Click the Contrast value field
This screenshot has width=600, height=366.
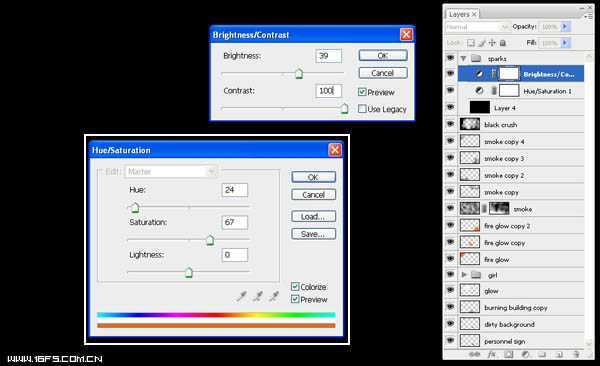pos(328,91)
